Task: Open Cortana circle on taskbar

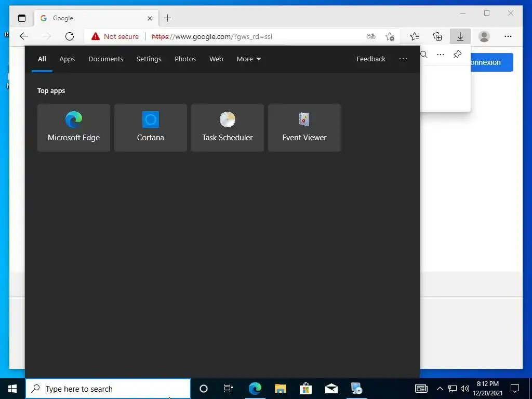Action: pos(203,389)
